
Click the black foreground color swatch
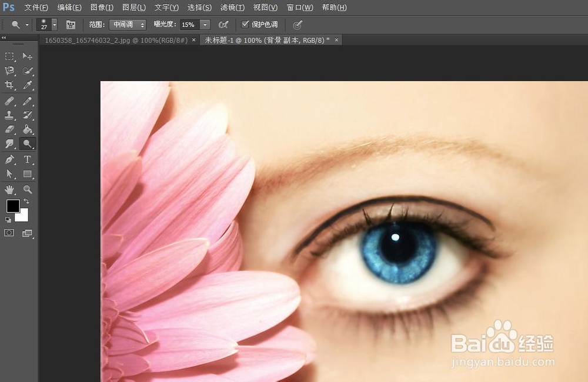(x=13, y=206)
